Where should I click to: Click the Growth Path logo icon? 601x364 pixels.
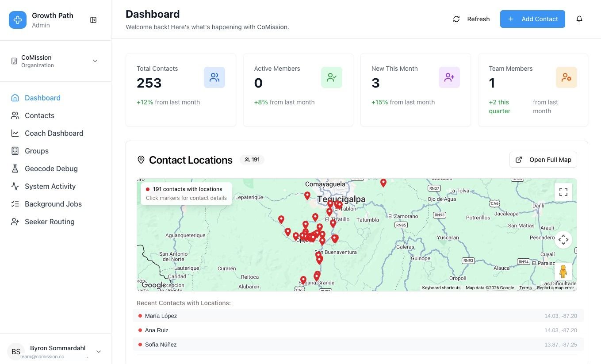point(18,20)
